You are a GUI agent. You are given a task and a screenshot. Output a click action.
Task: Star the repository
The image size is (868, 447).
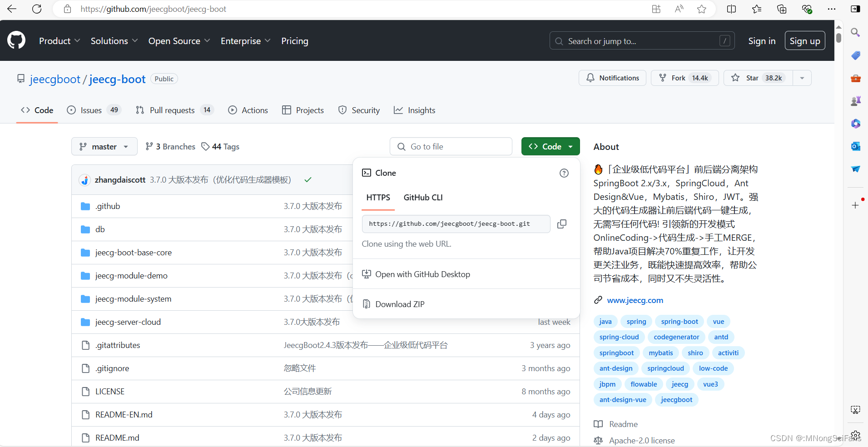[x=758, y=78]
